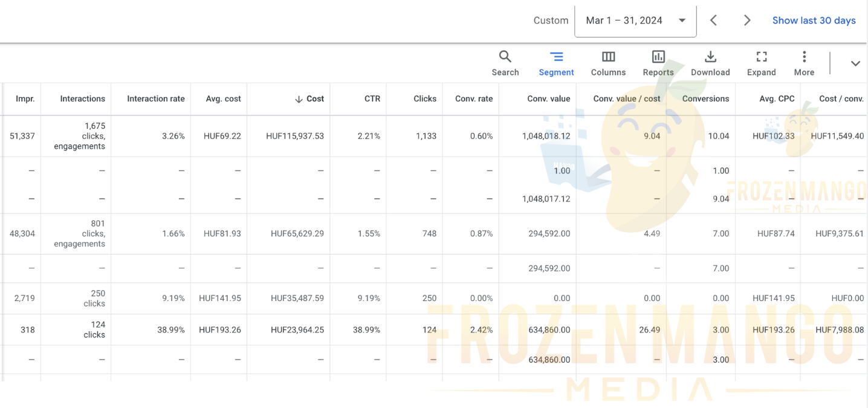Select the HUF115,937.53 cost cell
Screen dimensions: 868x408
coord(295,136)
